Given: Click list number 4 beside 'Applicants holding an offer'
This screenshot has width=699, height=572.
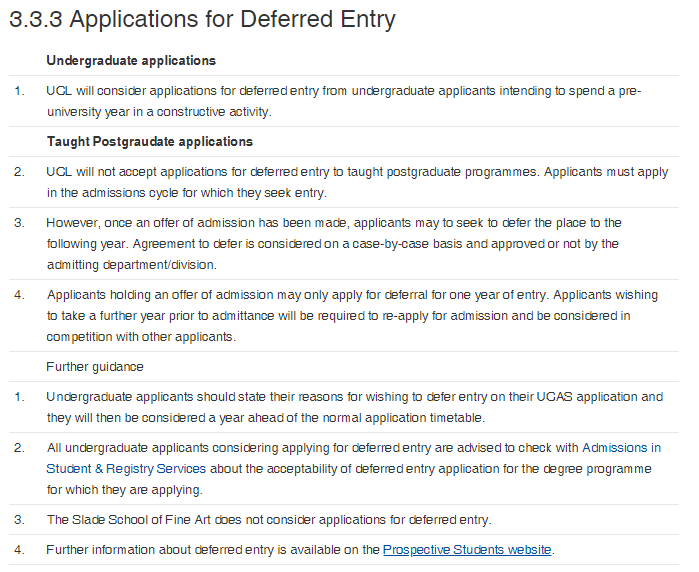Looking at the screenshot, I should pos(19,295).
